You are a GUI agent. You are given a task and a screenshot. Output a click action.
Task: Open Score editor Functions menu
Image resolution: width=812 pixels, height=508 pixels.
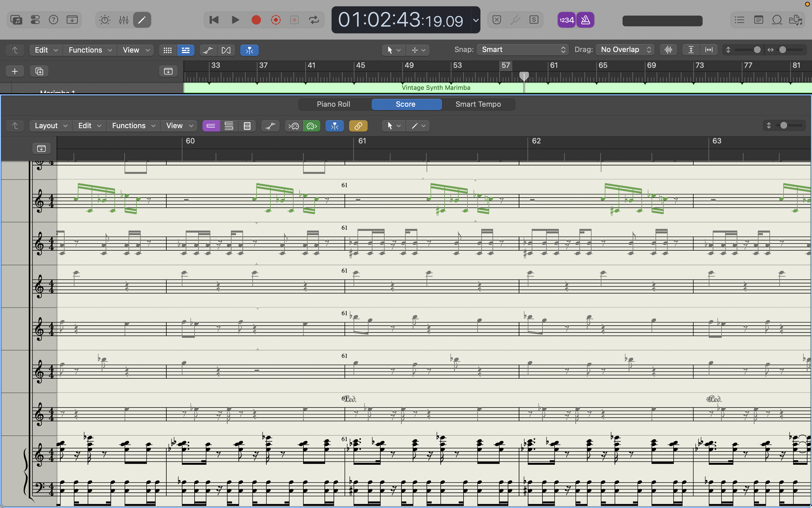[133, 126]
